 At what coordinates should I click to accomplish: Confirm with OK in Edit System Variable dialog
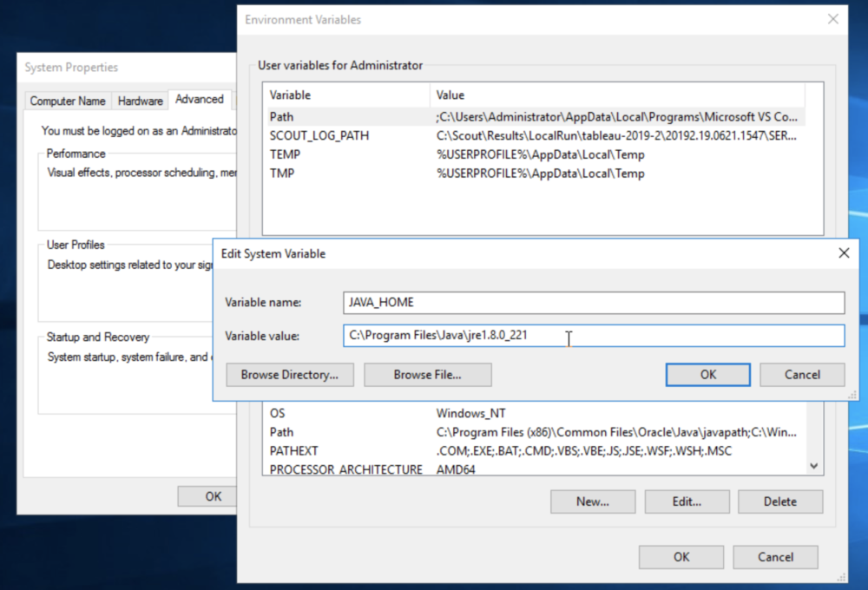(x=707, y=375)
